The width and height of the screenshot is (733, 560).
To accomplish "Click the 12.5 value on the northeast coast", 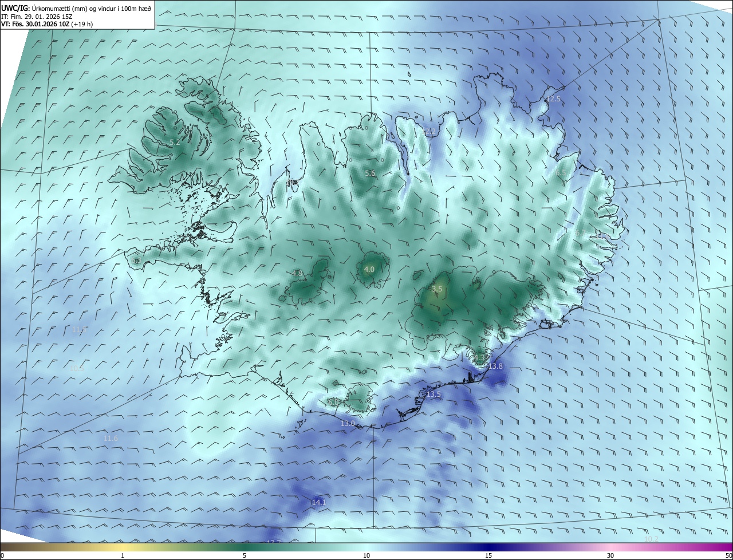I will click(x=553, y=99).
